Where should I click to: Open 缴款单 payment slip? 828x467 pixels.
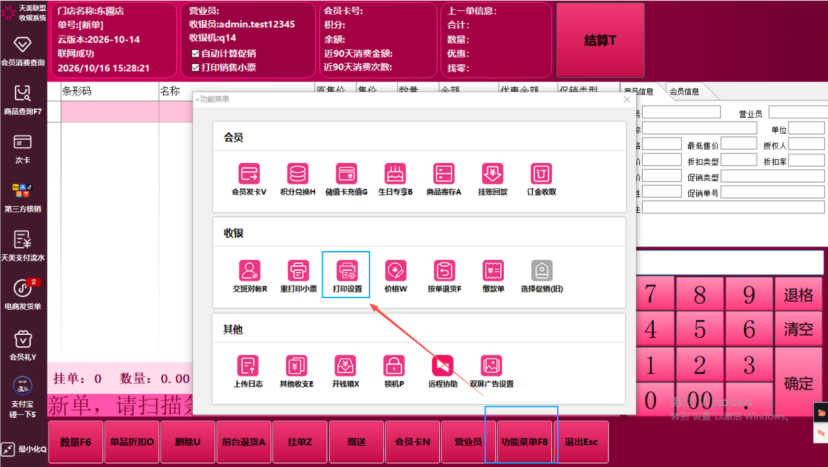493,276
